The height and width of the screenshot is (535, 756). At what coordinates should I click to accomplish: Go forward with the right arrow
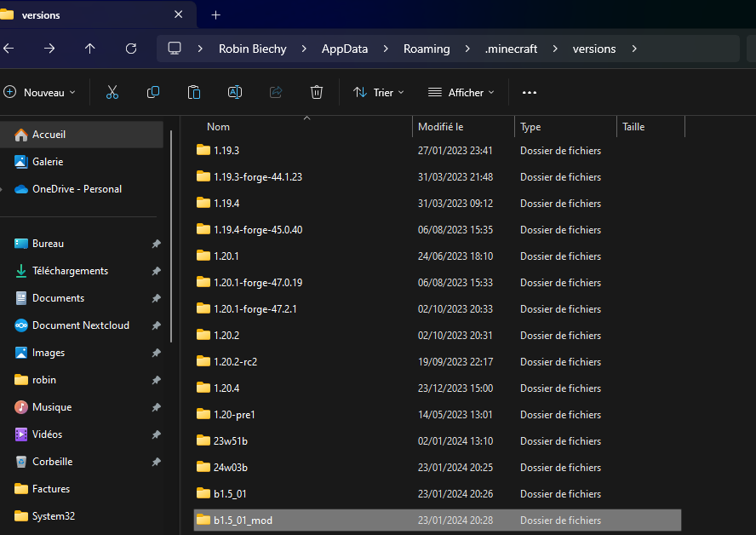point(49,49)
